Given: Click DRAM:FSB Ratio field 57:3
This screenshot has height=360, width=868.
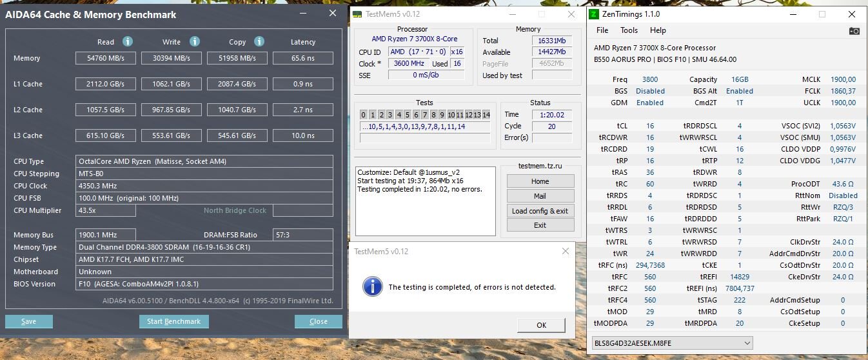Looking at the screenshot, I should [x=303, y=235].
